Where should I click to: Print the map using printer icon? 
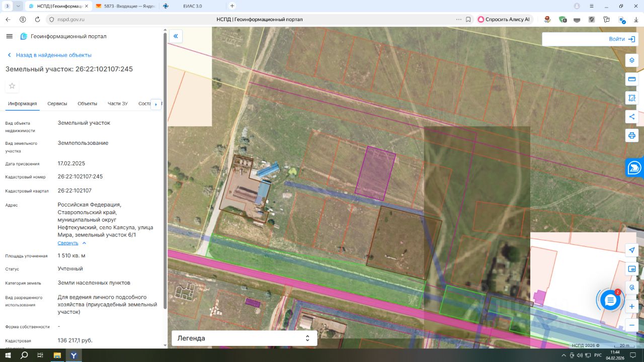coord(632,135)
